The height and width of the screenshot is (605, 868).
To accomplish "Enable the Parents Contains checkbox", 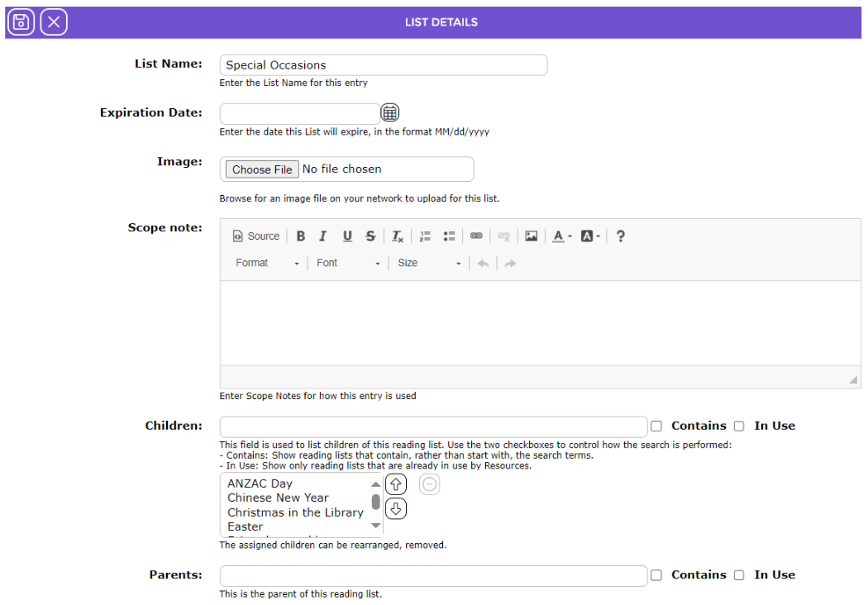I will coord(656,576).
